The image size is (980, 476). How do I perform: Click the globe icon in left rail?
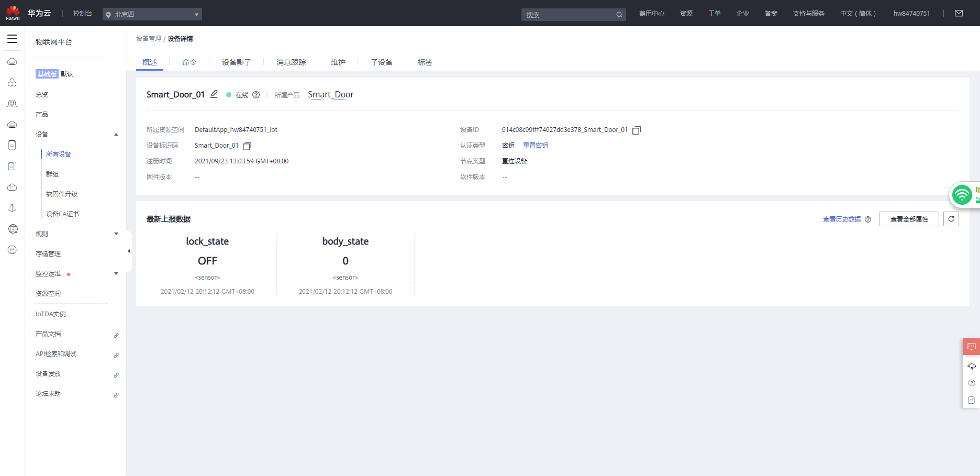click(x=13, y=229)
